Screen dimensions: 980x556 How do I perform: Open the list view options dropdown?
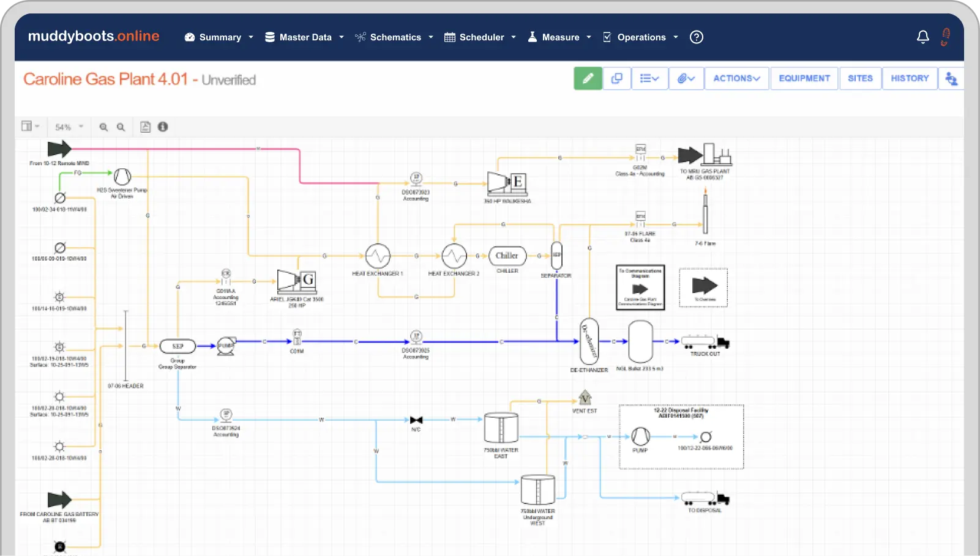coord(649,78)
